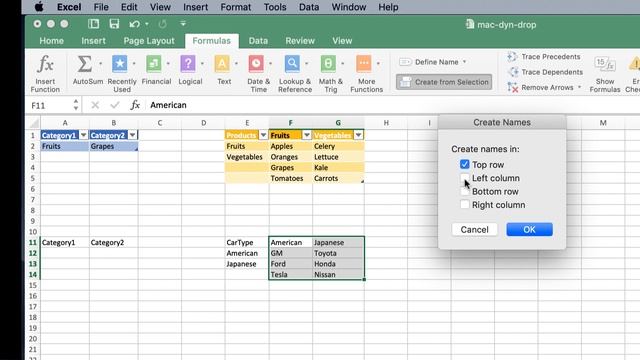Open the Insert Function dialog
The height and width of the screenshot is (360, 640).
click(x=45, y=73)
